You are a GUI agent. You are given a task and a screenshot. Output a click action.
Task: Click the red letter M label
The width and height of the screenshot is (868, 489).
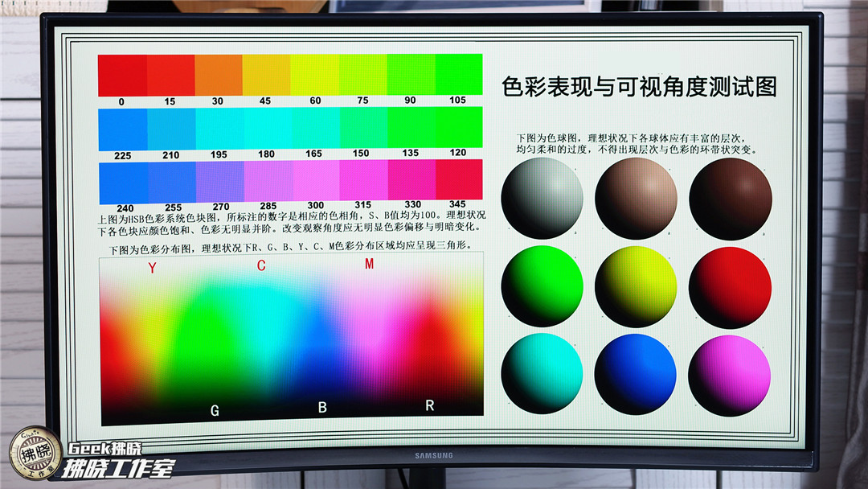(x=369, y=264)
